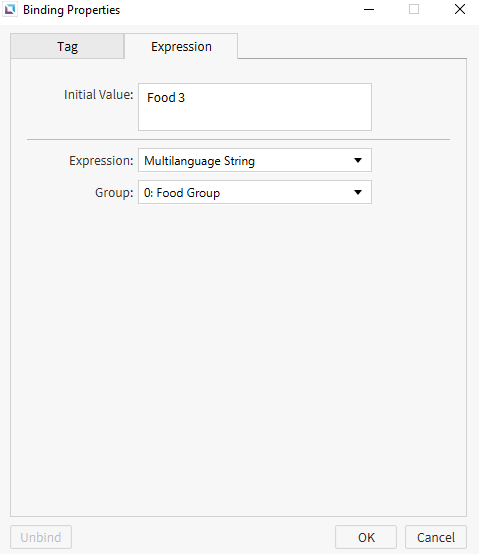Click the greyed-out maximize window button
The width and height of the screenshot is (479, 554).
tap(414, 10)
